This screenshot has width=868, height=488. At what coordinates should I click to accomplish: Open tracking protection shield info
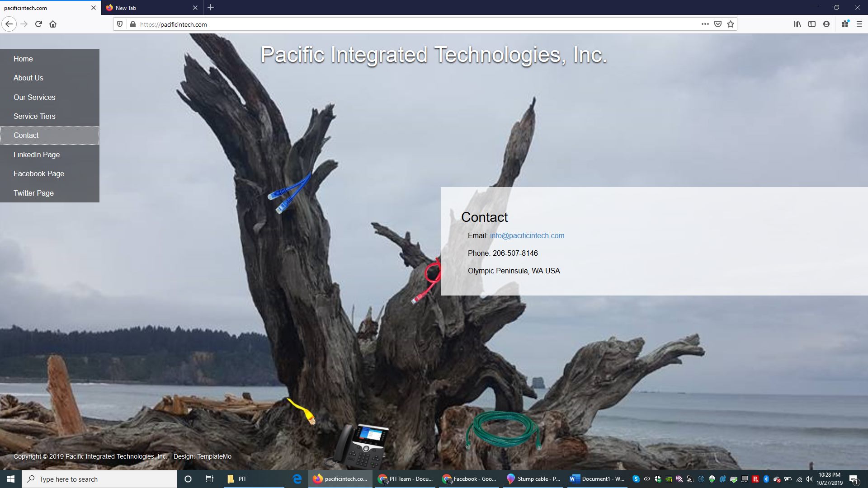pyautogui.click(x=120, y=24)
